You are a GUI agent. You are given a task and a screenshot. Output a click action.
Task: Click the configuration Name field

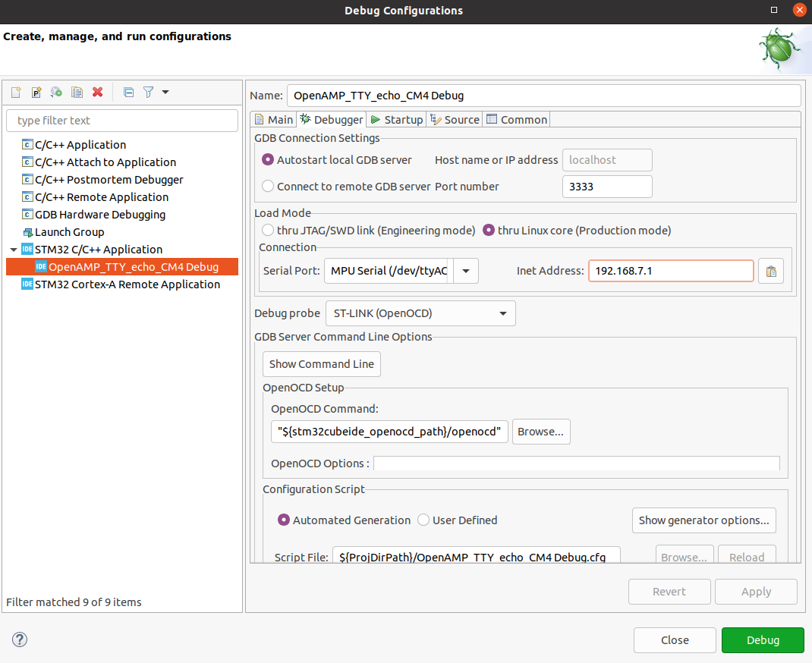coord(544,96)
